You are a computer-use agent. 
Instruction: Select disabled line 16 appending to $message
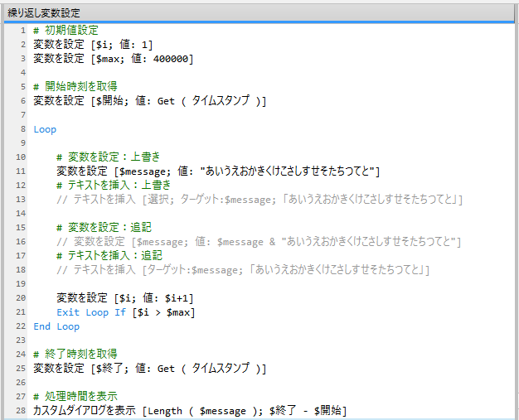(259, 241)
